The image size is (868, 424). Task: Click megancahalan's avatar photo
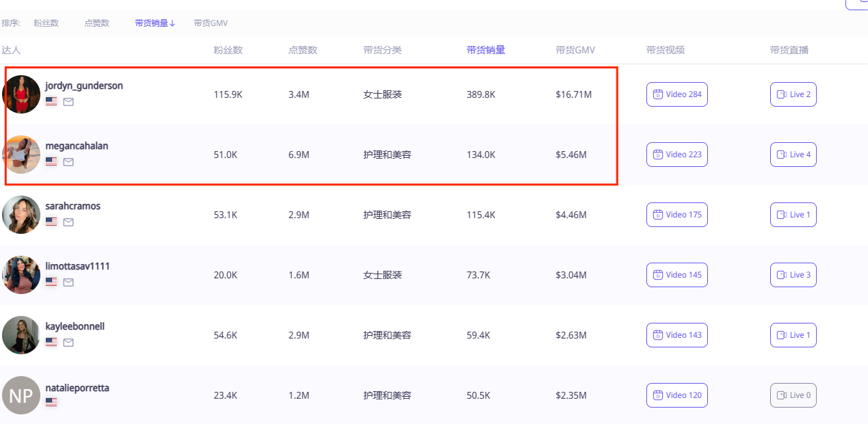(21, 154)
